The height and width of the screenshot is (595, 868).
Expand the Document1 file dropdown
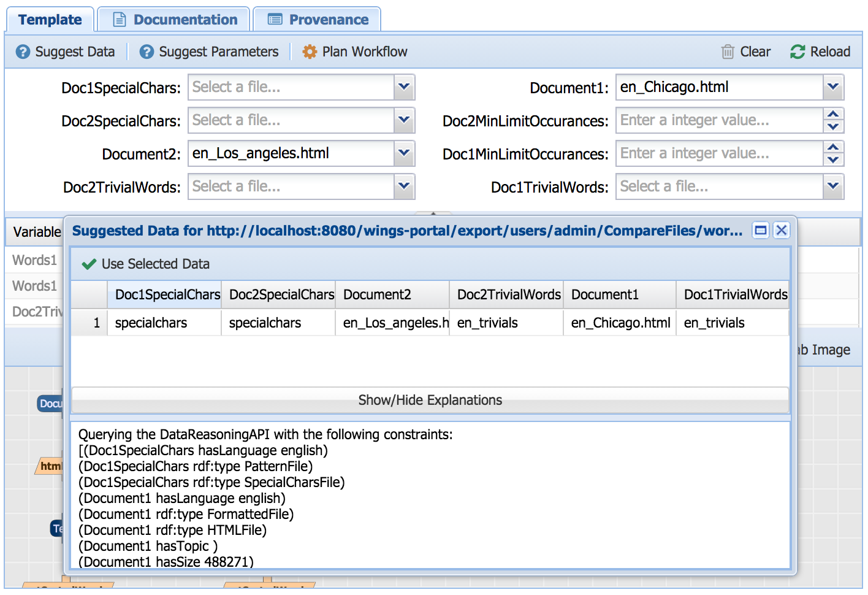pyautogui.click(x=833, y=87)
